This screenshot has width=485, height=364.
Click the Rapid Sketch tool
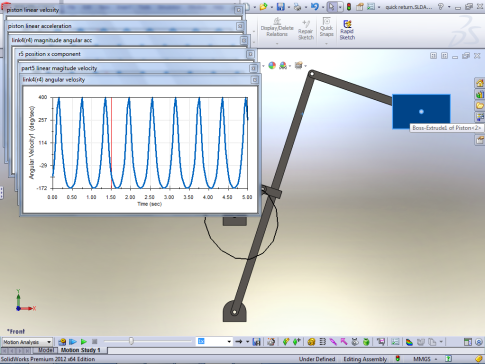point(347,30)
